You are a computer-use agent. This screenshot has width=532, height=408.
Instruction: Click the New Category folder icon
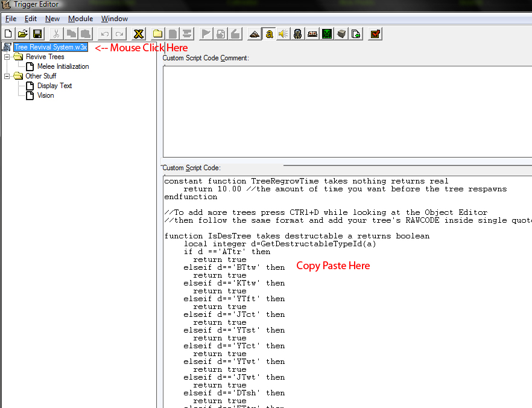[158, 34]
